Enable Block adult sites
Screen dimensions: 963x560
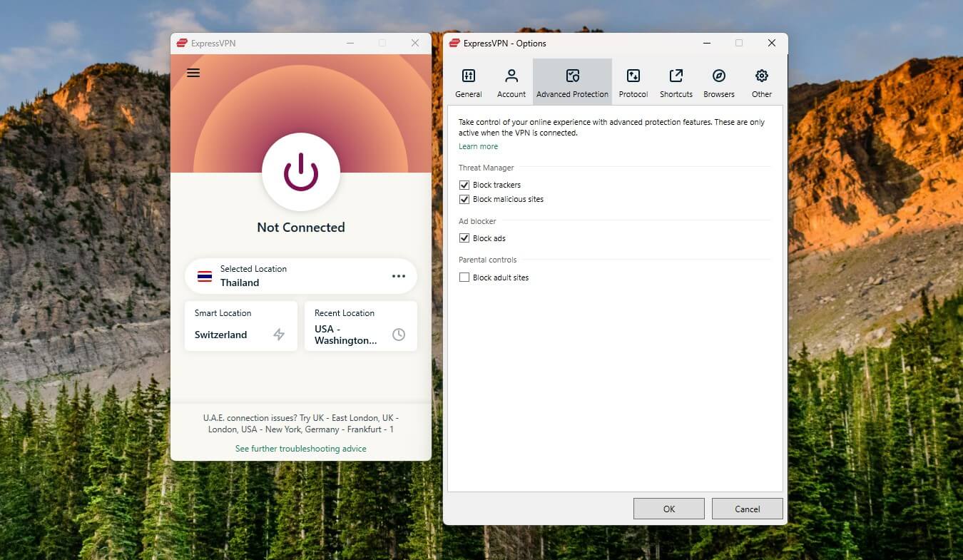point(464,278)
